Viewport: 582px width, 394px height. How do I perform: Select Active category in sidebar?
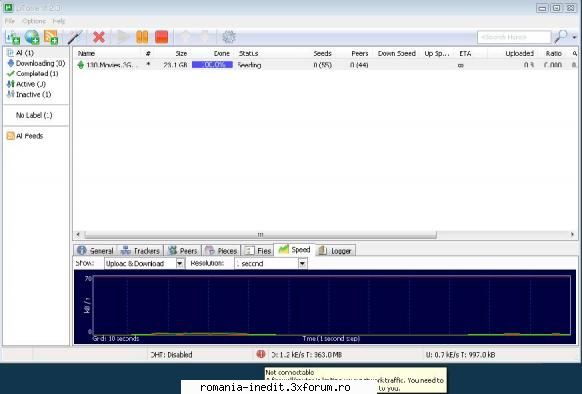[x=26, y=84]
